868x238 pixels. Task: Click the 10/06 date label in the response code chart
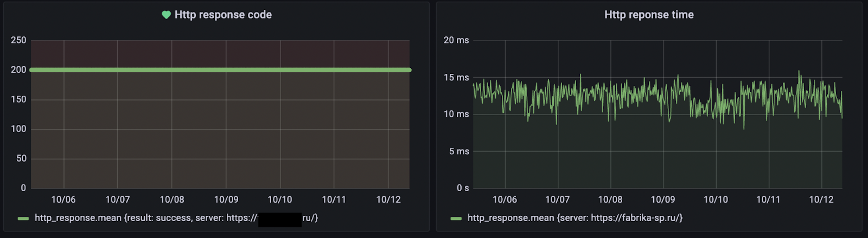coord(63,199)
